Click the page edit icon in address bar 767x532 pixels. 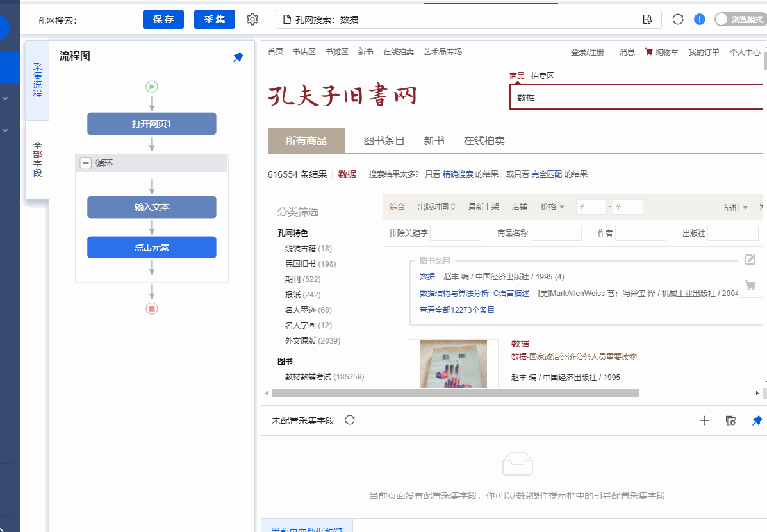(648, 20)
